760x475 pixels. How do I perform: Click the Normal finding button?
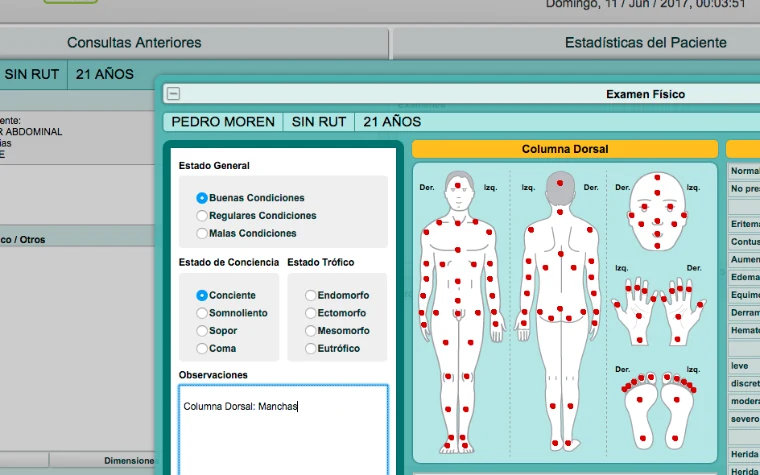744,171
